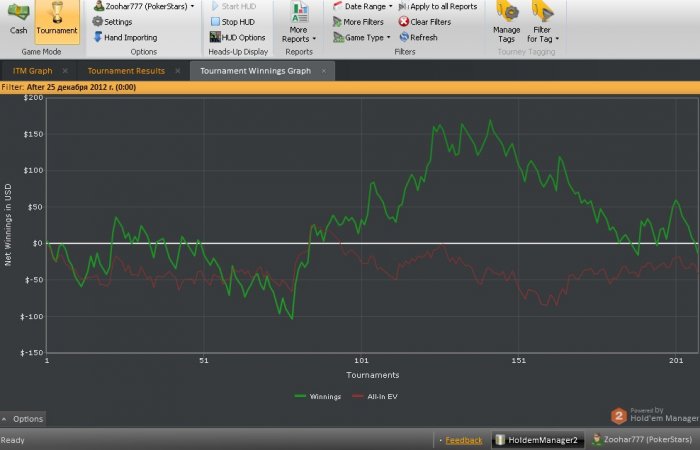Click the 101 x-axis label

click(x=361, y=360)
